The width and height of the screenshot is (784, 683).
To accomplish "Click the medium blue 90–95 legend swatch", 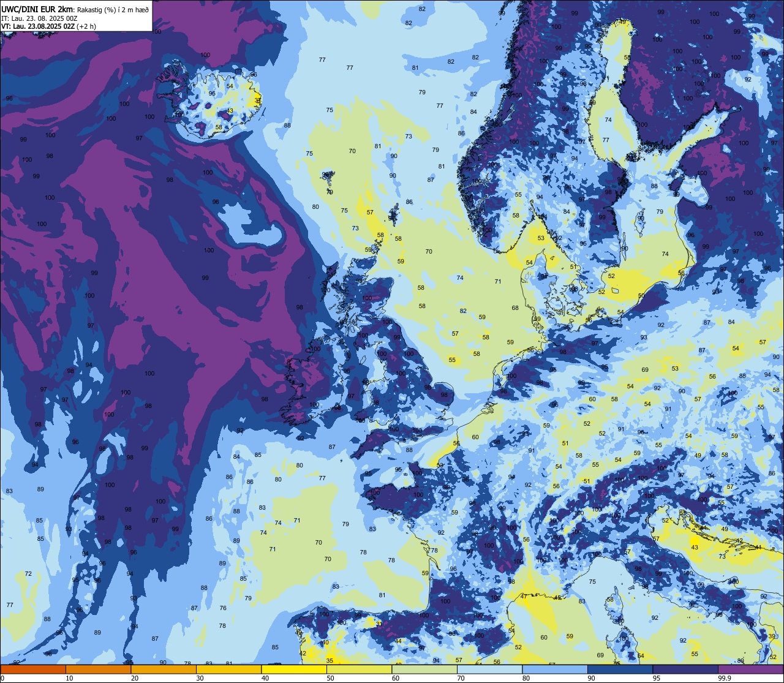I will click(x=620, y=669).
